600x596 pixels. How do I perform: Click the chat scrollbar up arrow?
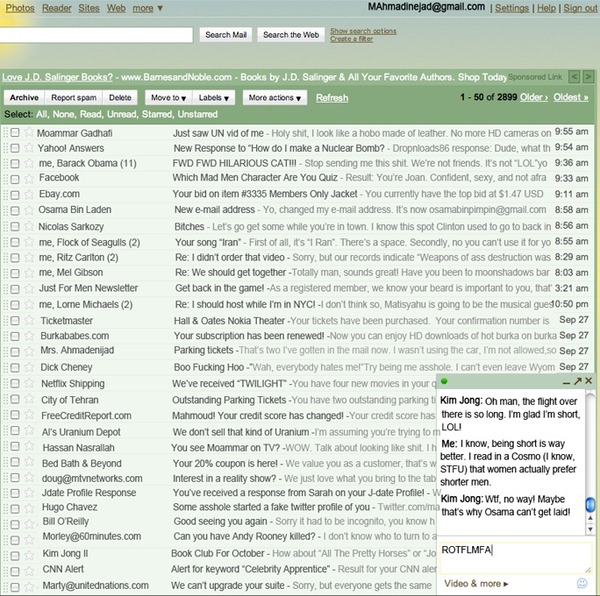pos(590,518)
